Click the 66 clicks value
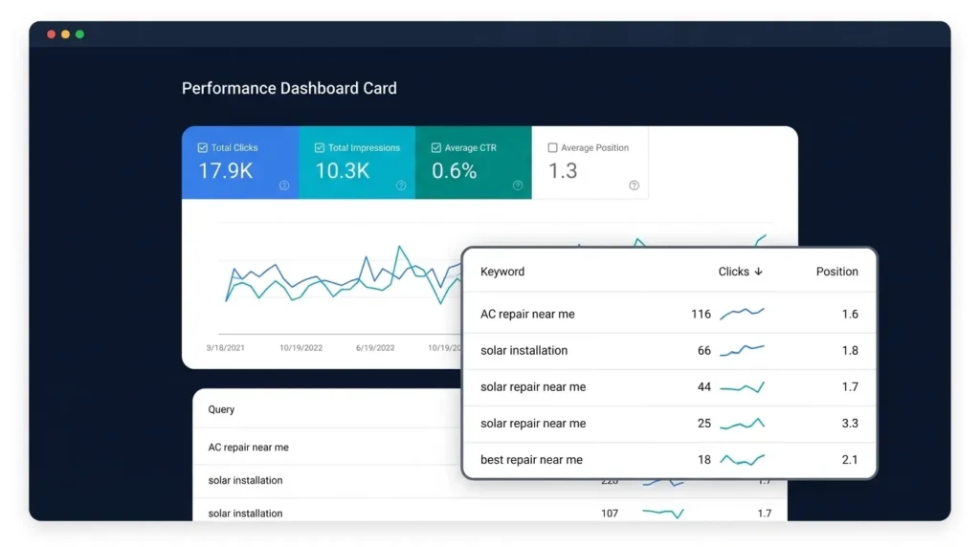 coord(704,350)
